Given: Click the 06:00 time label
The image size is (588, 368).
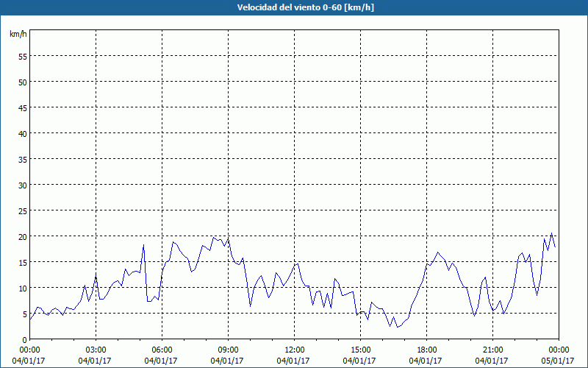Looking at the screenshot, I should (161, 350).
